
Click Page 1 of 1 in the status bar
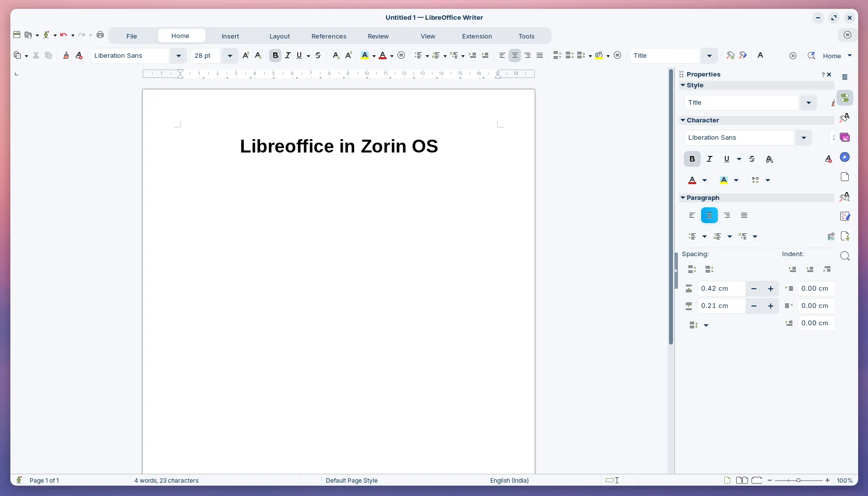[44, 480]
